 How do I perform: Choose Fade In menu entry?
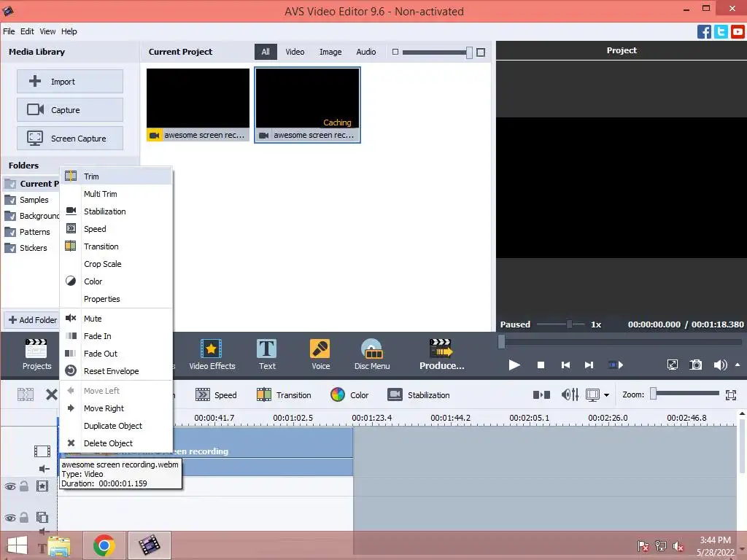116,336
